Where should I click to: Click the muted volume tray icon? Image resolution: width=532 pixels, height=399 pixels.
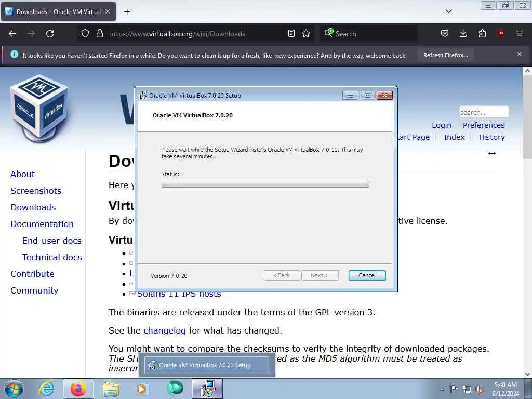coord(480,389)
